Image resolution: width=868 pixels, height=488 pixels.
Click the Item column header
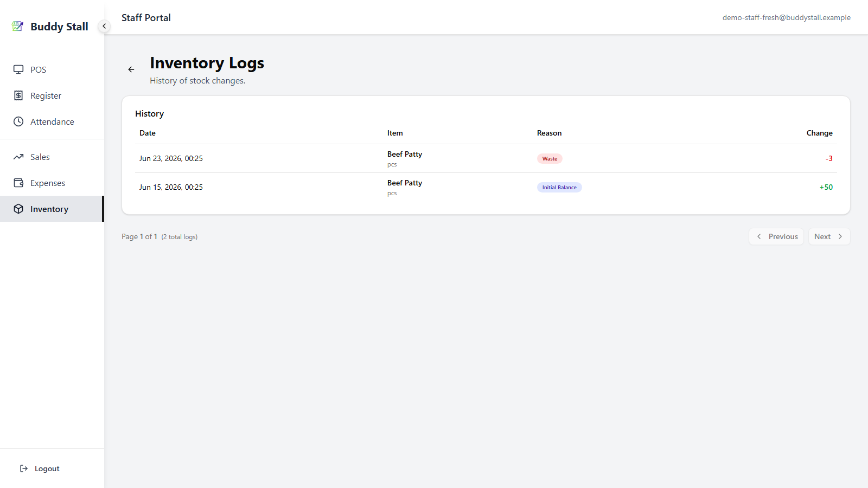(x=395, y=133)
